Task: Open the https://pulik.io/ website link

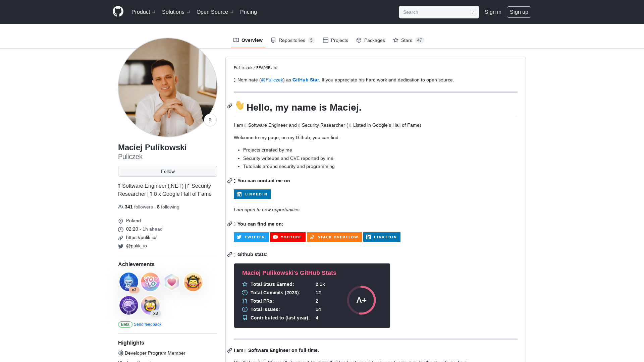Action: click(141, 237)
